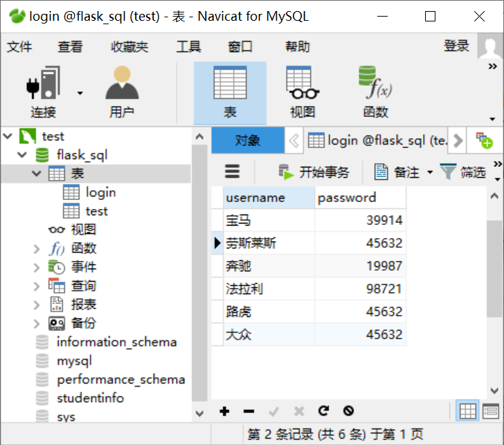Collapse the flask_sql database node
The height and width of the screenshot is (445, 504).
22,155
